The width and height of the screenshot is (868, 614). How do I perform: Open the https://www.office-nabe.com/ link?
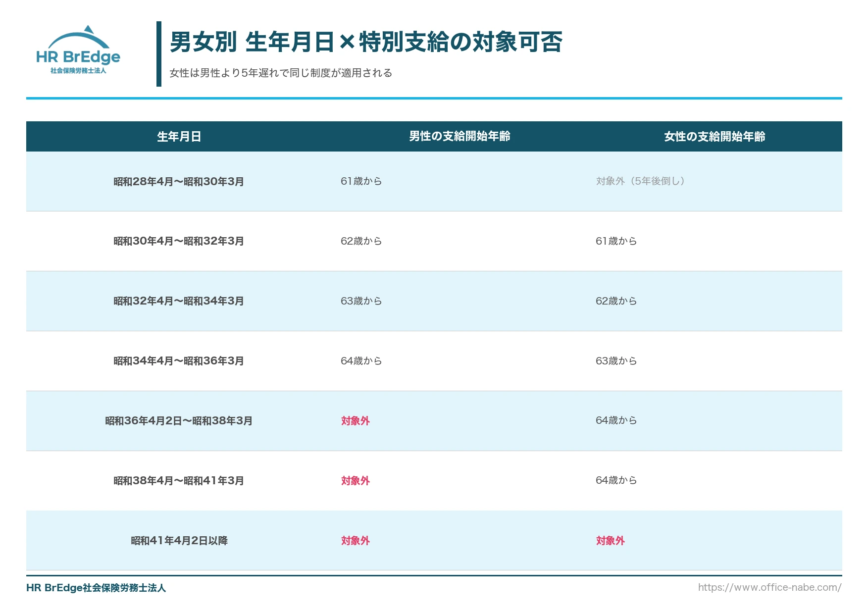pyautogui.click(x=770, y=587)
